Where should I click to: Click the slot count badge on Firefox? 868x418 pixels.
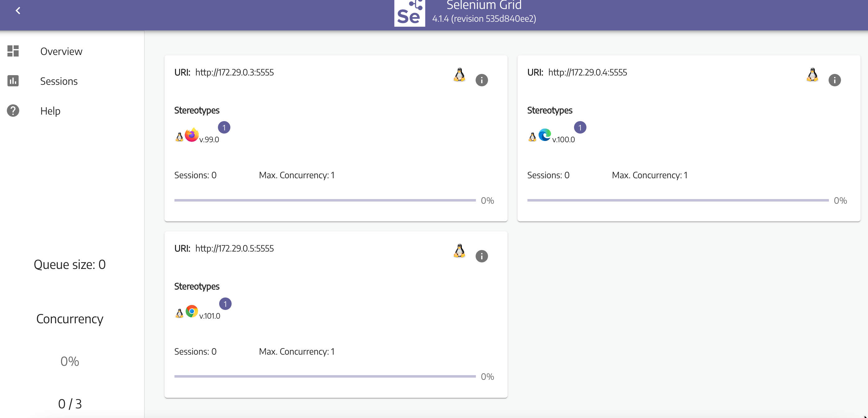coord(224,127)
